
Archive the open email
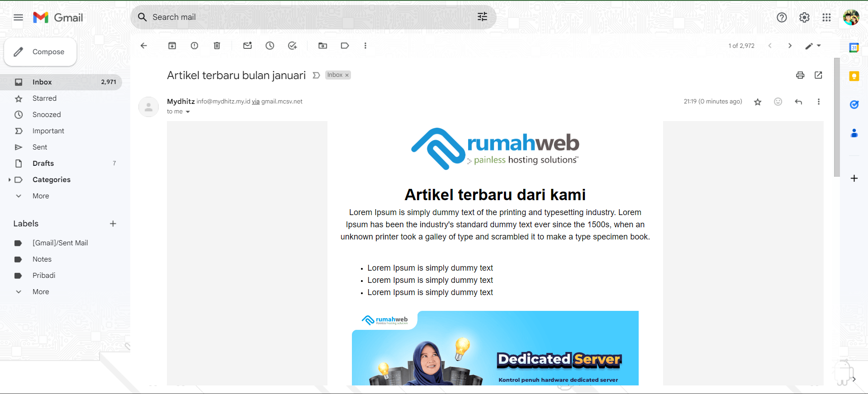(x=172, y=46)
